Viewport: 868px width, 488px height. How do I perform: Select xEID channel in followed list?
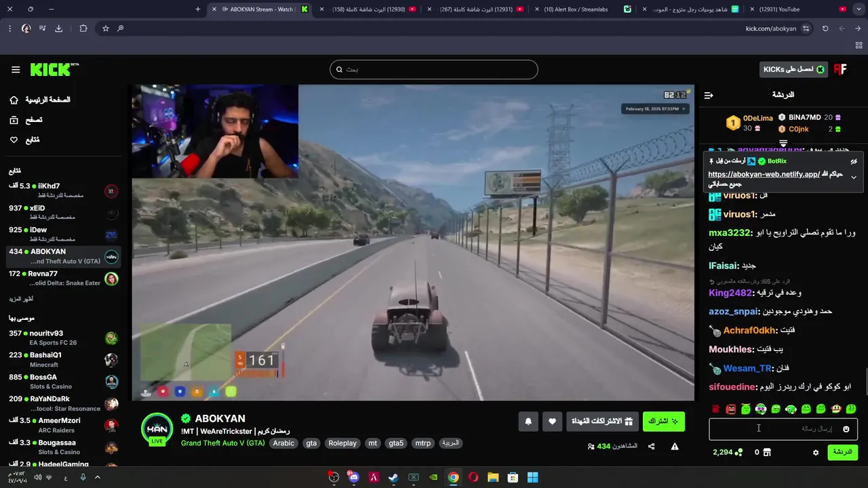pyautogui.click(x=64, y=212)
